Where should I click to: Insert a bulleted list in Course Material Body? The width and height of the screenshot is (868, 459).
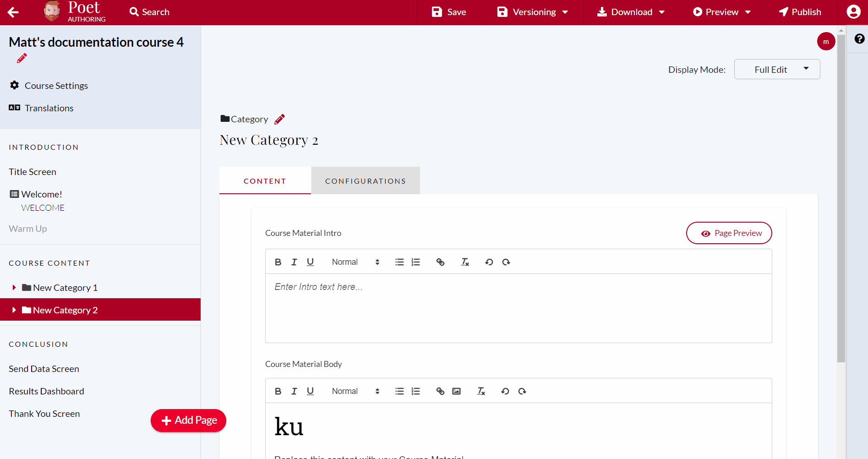click(x=399, y=391)
